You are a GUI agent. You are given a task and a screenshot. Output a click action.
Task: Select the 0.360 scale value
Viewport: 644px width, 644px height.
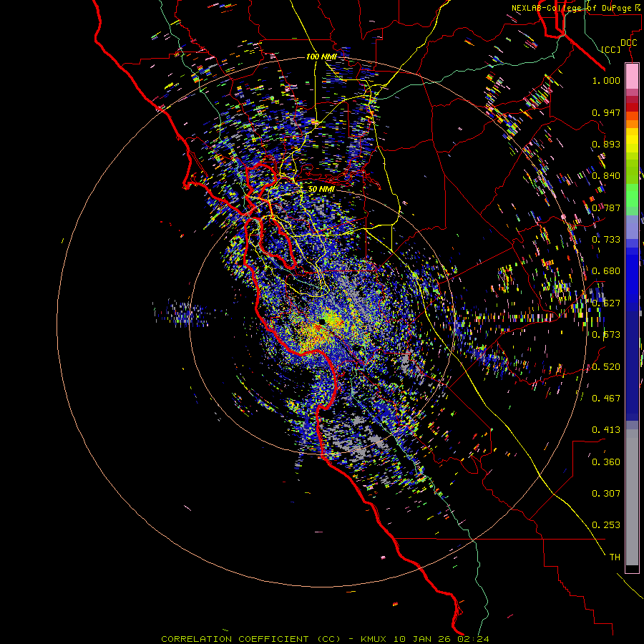tap(606, 462)
